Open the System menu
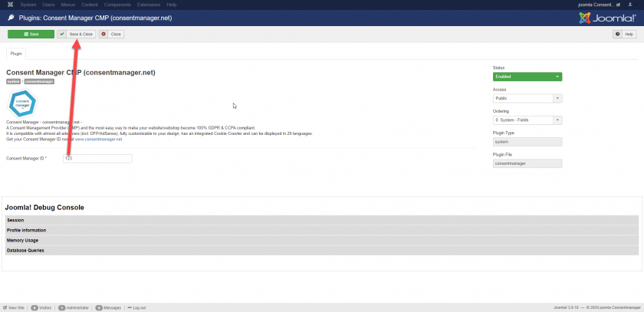Viewport: 644px width, 312px height. click(28, 5)
